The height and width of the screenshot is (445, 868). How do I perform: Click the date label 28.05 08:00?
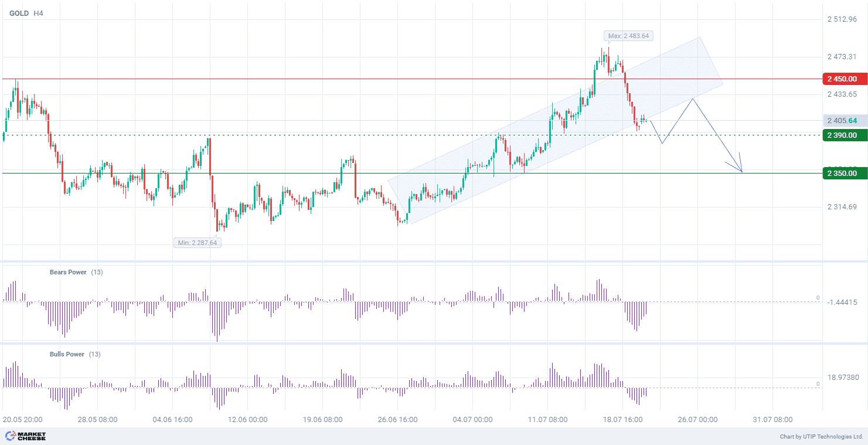[x=97, y=420]
